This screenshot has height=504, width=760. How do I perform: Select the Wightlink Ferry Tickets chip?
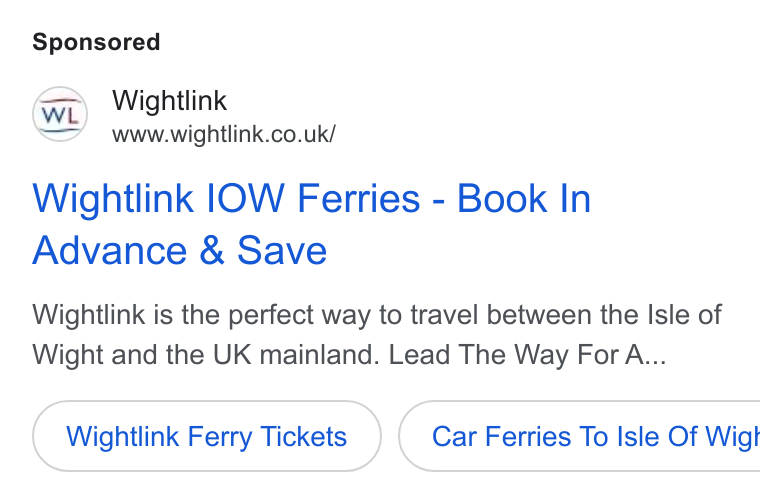click(207, 436)
